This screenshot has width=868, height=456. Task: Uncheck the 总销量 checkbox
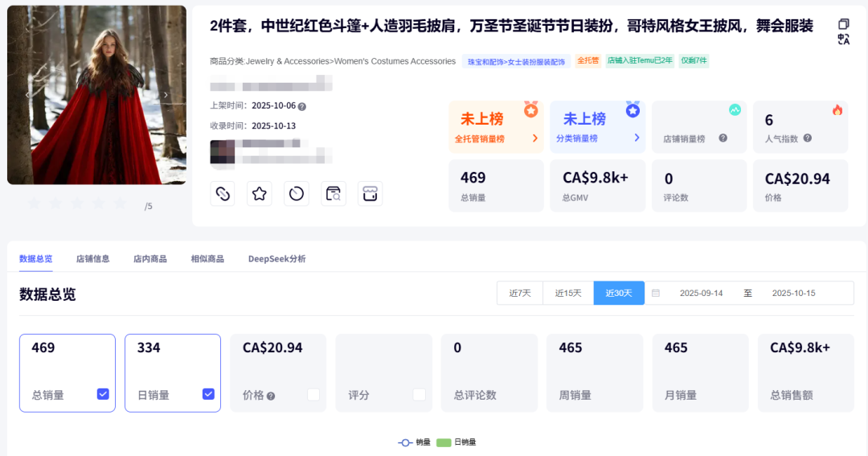pos(103,394)
